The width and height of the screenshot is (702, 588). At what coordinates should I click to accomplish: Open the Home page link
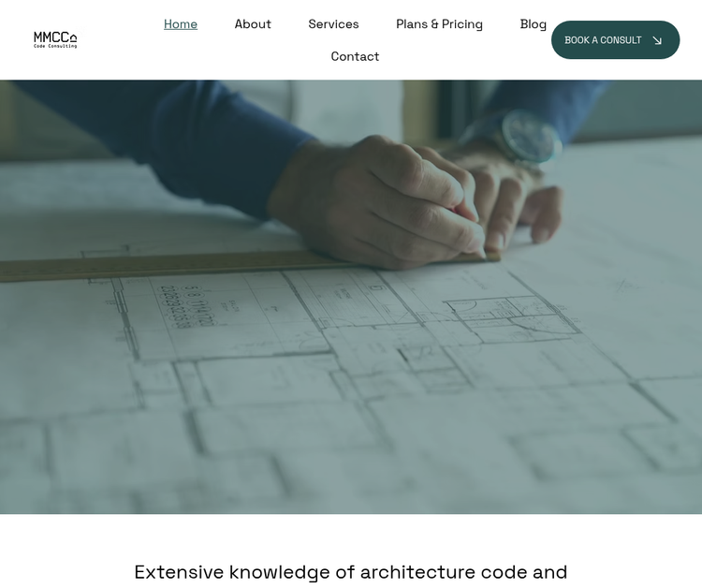tap(181, 24)
